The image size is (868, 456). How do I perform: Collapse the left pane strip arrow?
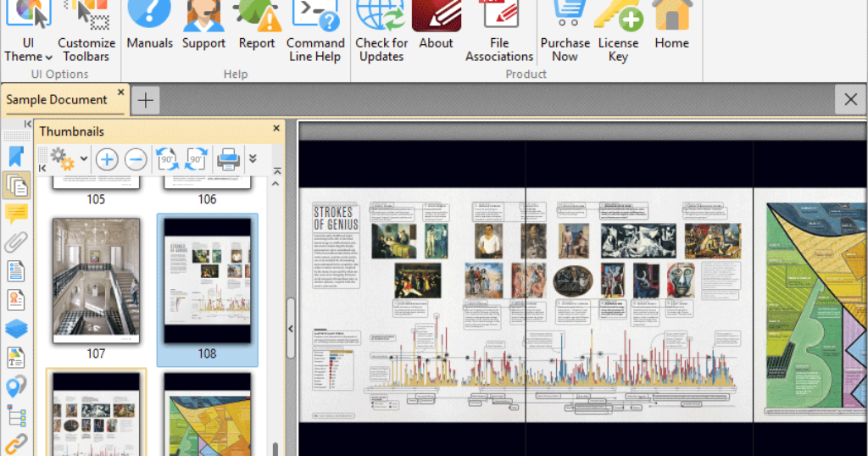click(28, 124)
